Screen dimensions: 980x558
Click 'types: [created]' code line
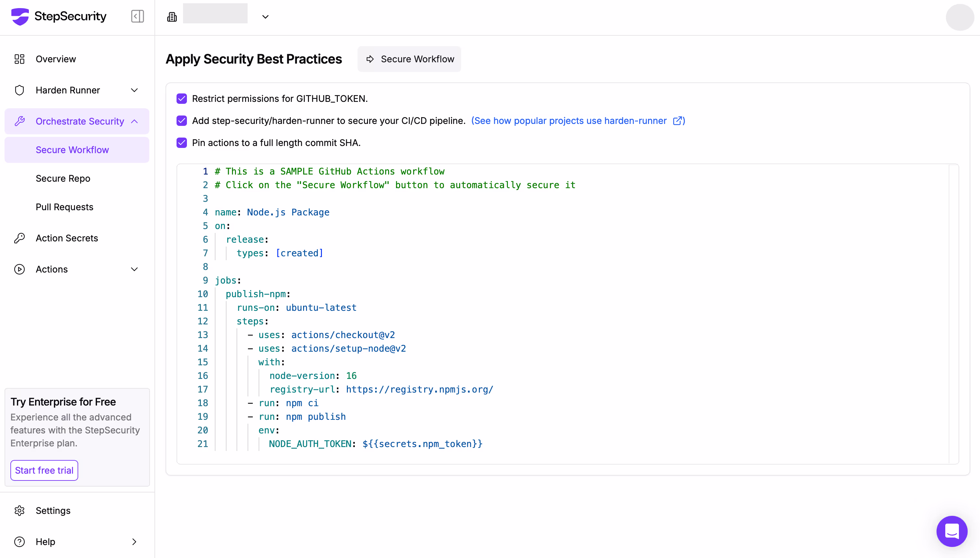[280, 253]
